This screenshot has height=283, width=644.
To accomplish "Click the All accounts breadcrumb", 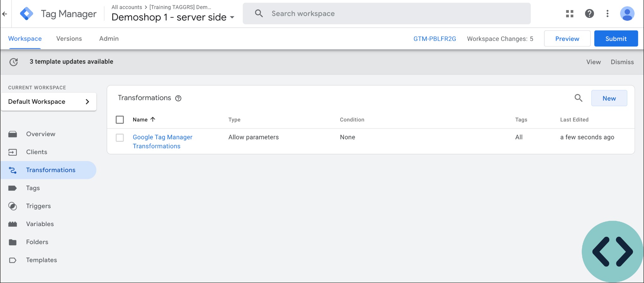I will coord(127,7).
